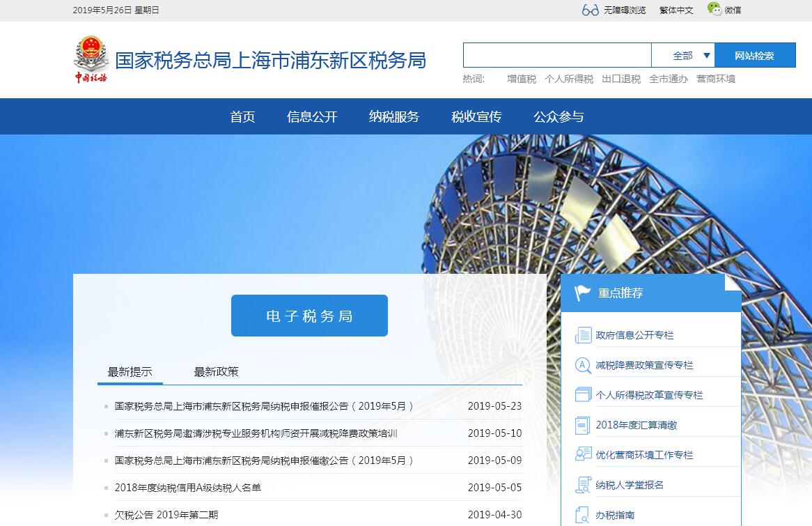812x526 pixels.
Task: Open the 2018年度纳税信用A级纳税人名单 notice
Action: (x=188, y=488)
